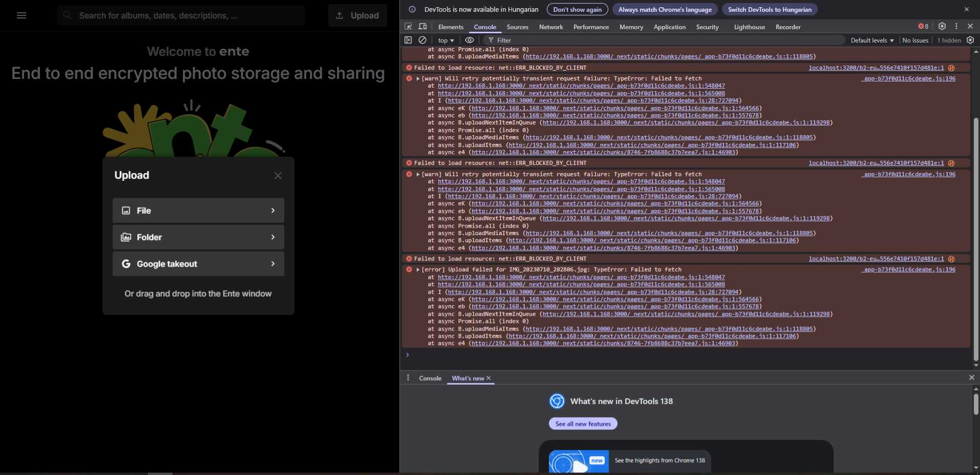Click the folder images icon beside Folder
This screenshot has width=980, height=475.
coord(126,237)
